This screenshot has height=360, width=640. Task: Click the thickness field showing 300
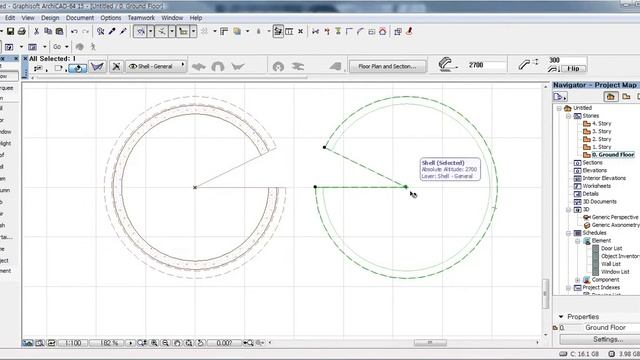click(x=567, y=60)
